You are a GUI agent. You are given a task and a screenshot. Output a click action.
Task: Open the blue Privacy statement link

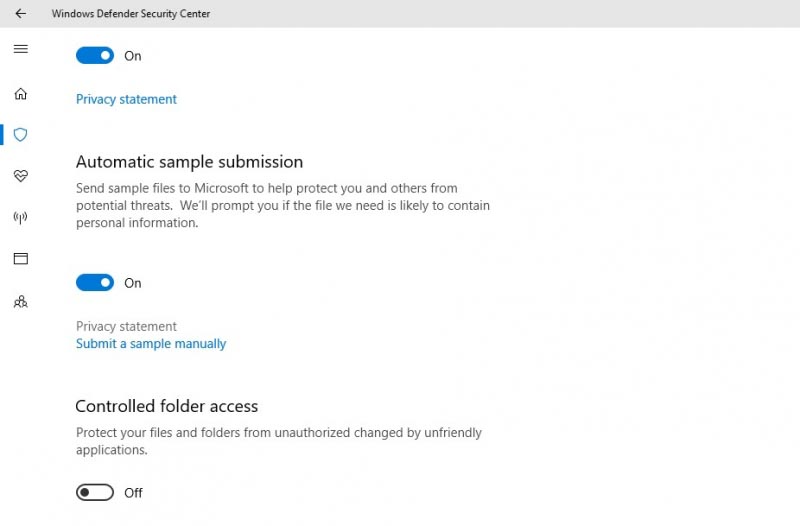point(126,99)
